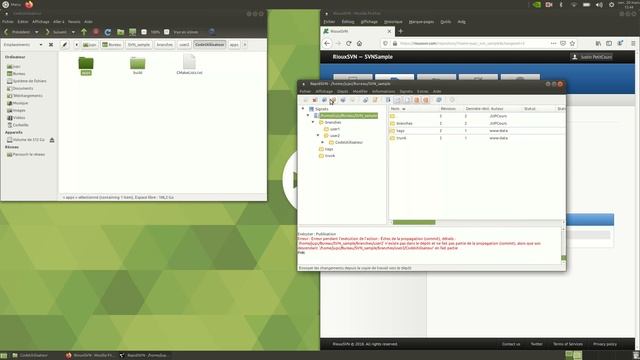Screen dimensions: 640x360
Task: Go up one folder in the file manager
Action: point(84,32)
